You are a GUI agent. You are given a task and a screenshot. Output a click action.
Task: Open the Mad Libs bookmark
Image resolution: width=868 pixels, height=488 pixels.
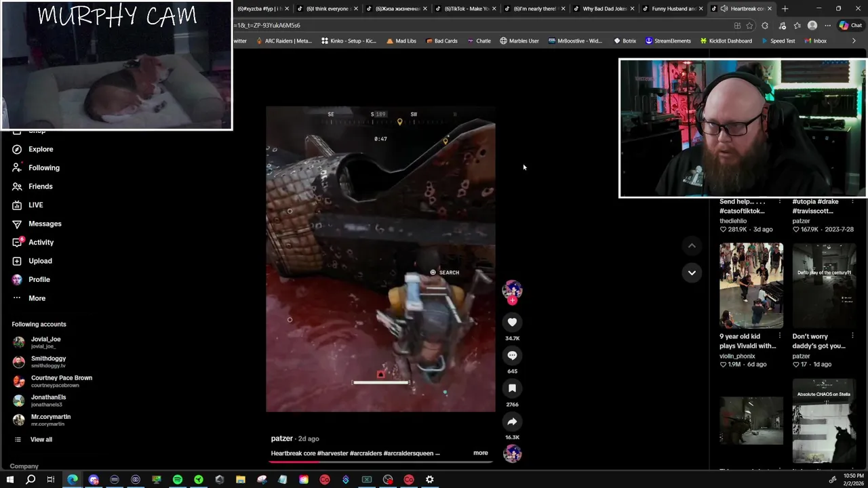click(401, 41)
